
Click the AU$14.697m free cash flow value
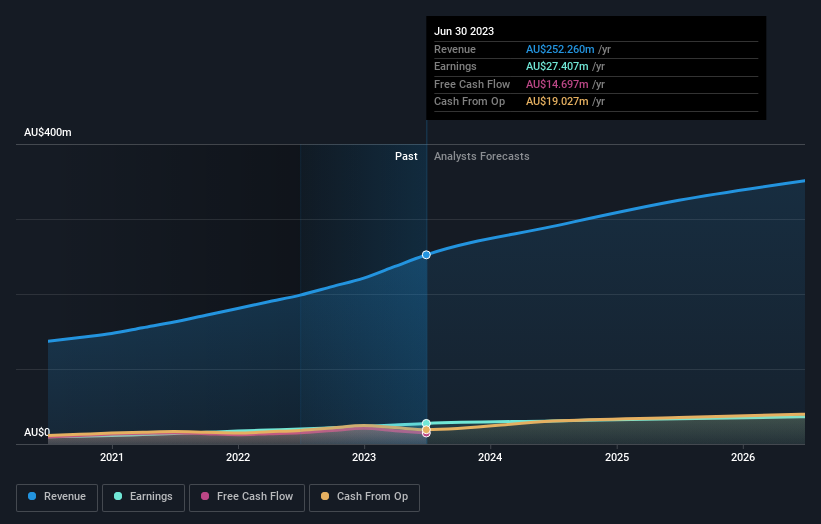pyautogui.click(x=557, y=84)
